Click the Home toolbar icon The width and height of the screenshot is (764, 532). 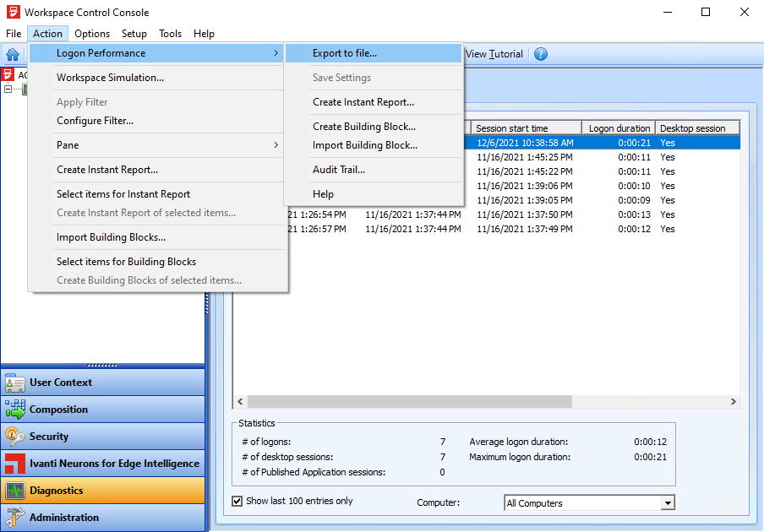[13, 54]
